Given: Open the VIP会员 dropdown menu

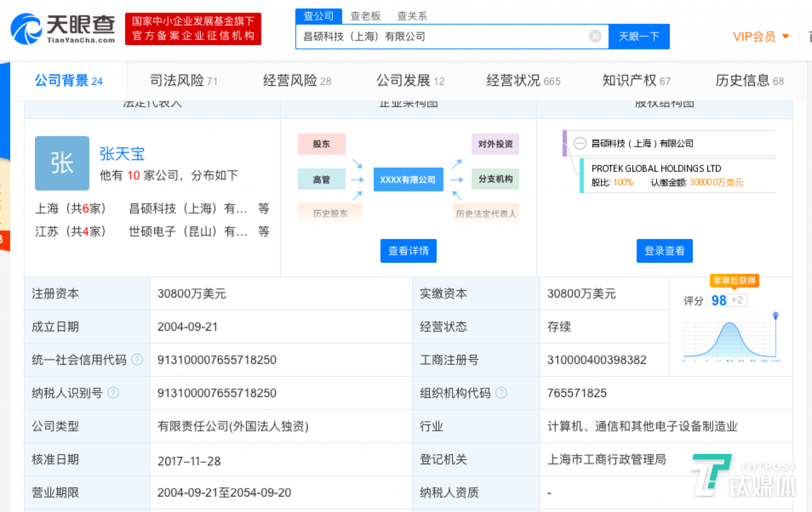Looking at the screenshot, I should [x=760, y=37].
